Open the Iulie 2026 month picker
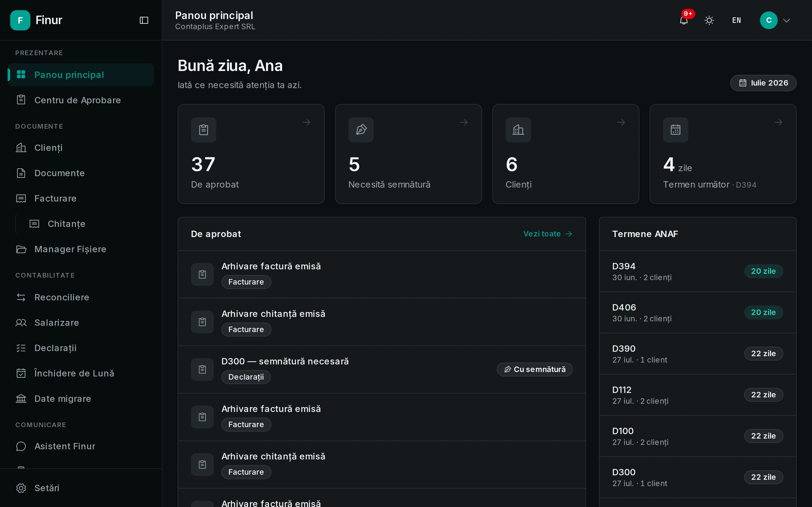 coord(763,83)
